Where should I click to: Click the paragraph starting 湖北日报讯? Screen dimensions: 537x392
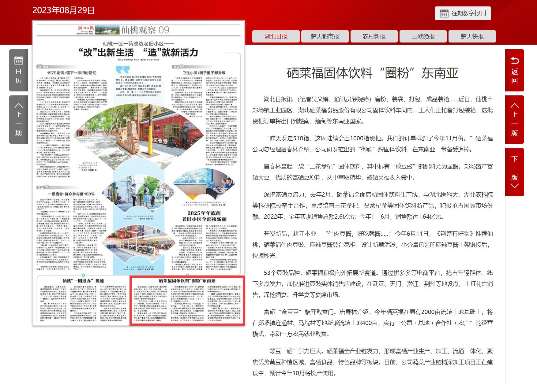point(373,110)
